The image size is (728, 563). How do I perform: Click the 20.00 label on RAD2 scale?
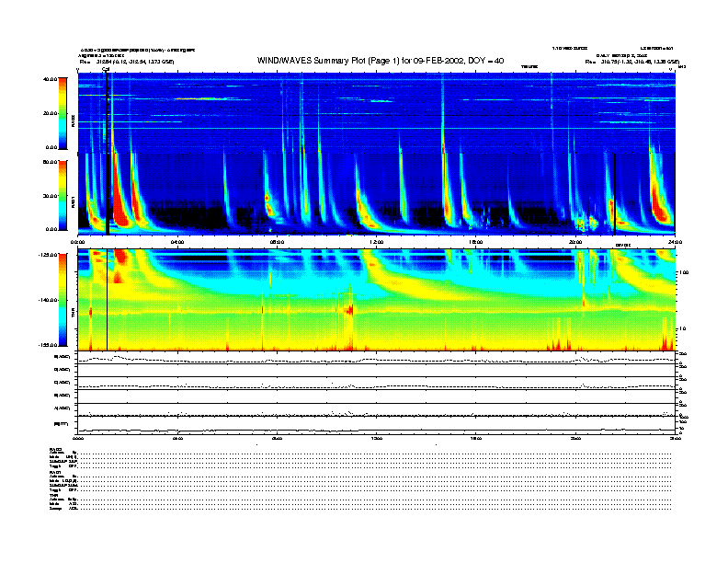click(50, 113)
